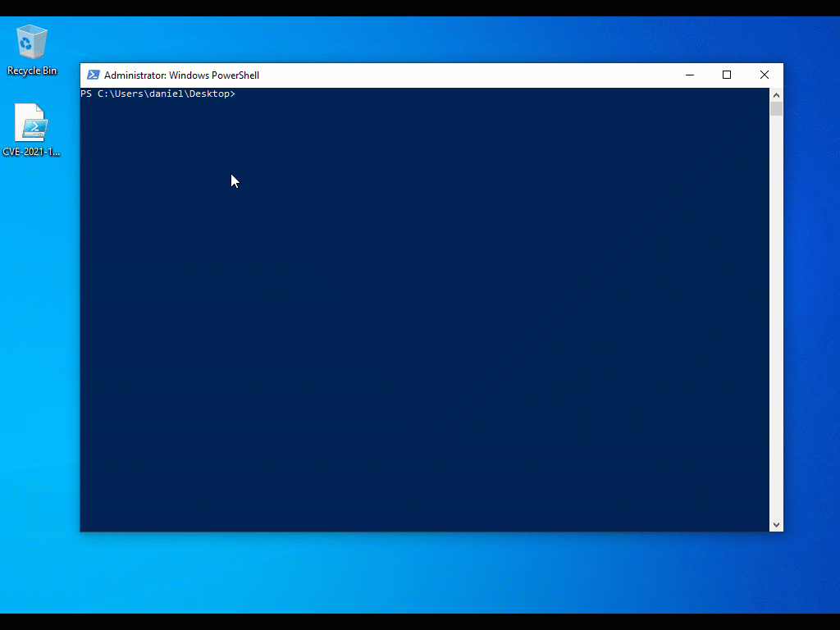Click the 'Administrator: Windows PowerShell' title text

pyautogui.click(x=181, y=75)
